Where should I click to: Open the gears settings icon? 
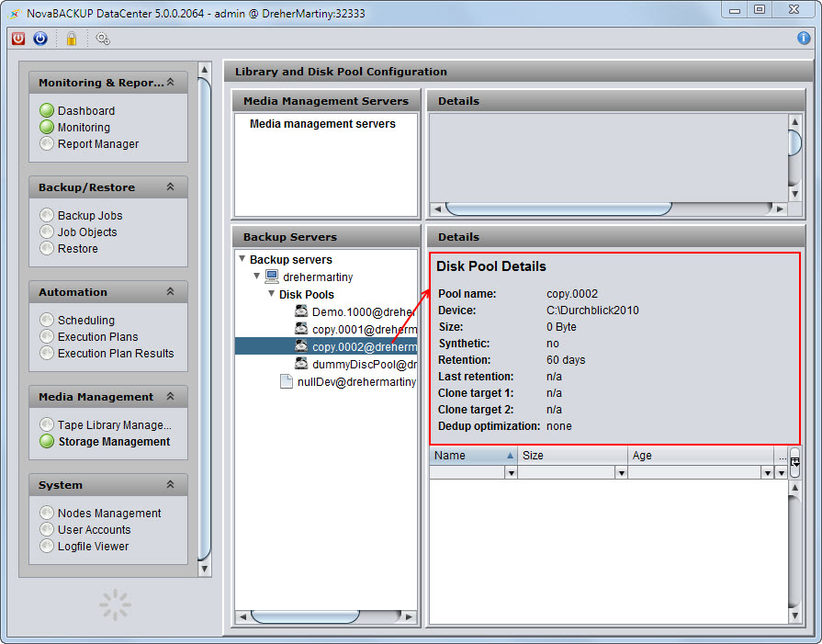[103, 39]
